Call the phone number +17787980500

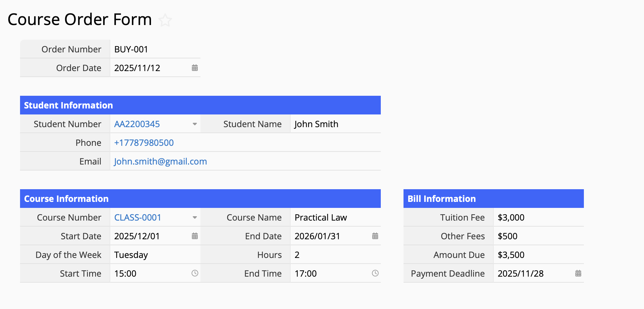(x=144, y=143)
